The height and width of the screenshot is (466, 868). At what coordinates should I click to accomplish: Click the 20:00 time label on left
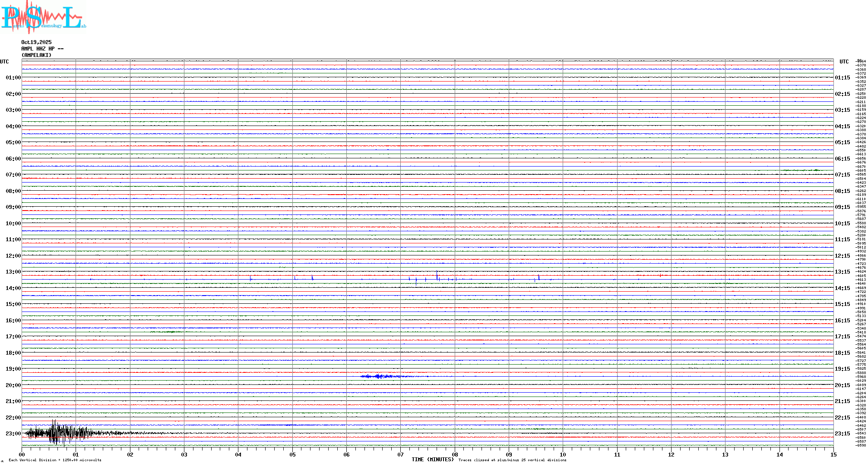pyautogui.click(x=13, y=385)
